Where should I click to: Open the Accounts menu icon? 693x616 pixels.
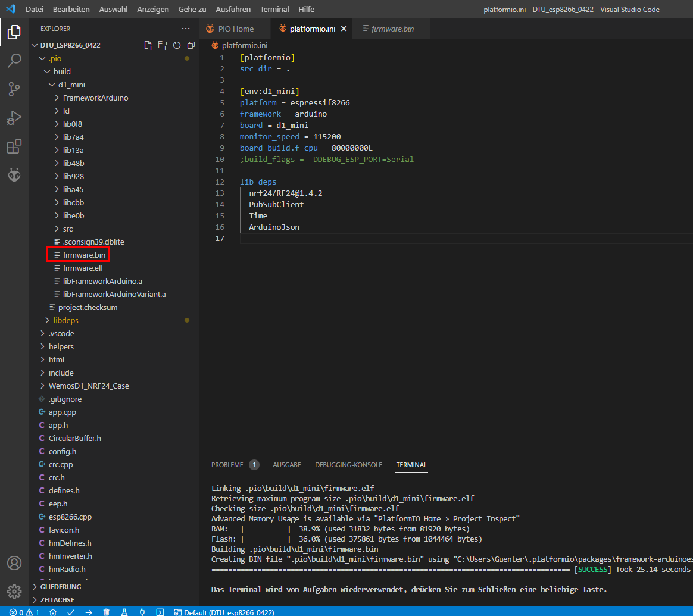pos(14,563)
